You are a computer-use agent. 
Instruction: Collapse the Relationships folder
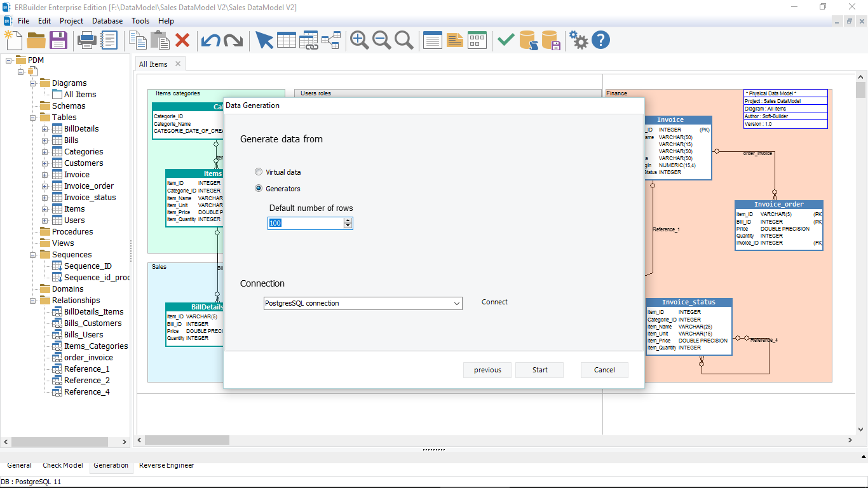pyautogui.click(x=32, y=300)
